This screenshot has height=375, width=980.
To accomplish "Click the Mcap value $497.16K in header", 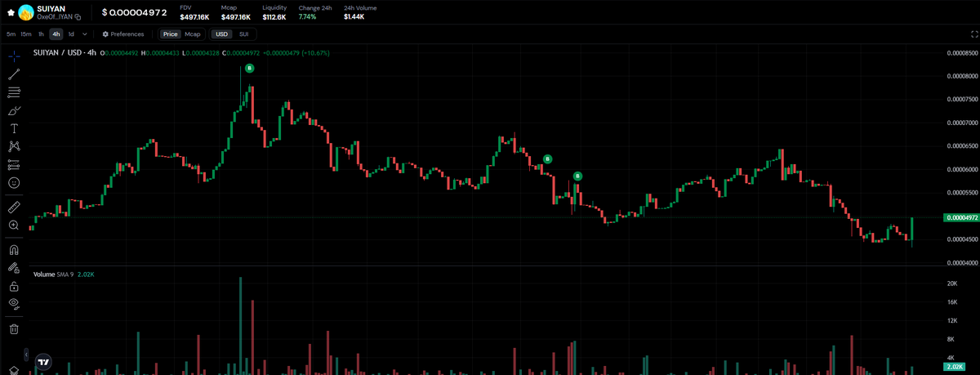I will tap(235, 16).
